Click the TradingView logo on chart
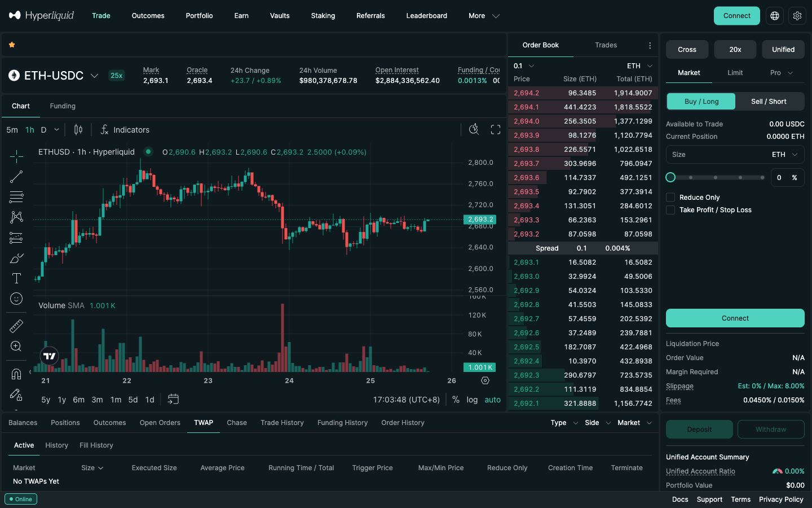 50,356
